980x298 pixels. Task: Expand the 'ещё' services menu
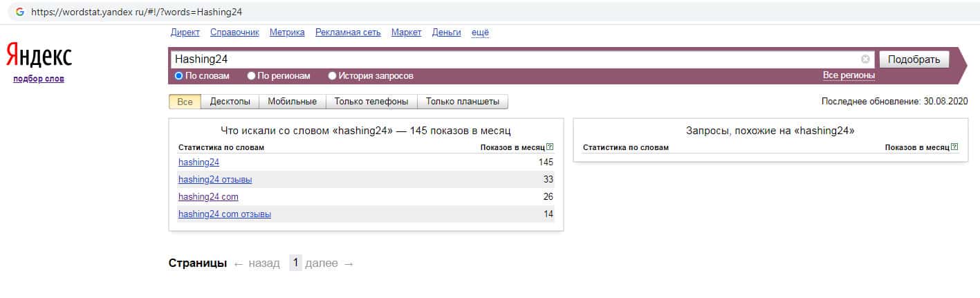480,32
